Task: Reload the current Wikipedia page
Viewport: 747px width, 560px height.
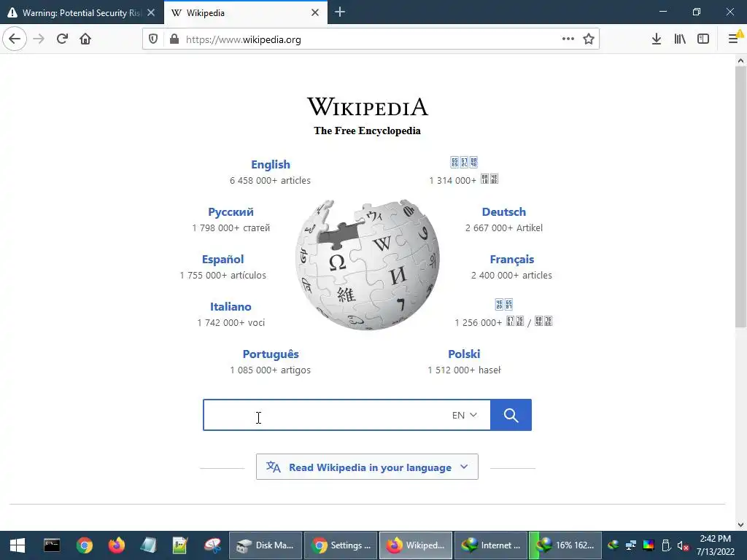Action: tap(62, 39)
